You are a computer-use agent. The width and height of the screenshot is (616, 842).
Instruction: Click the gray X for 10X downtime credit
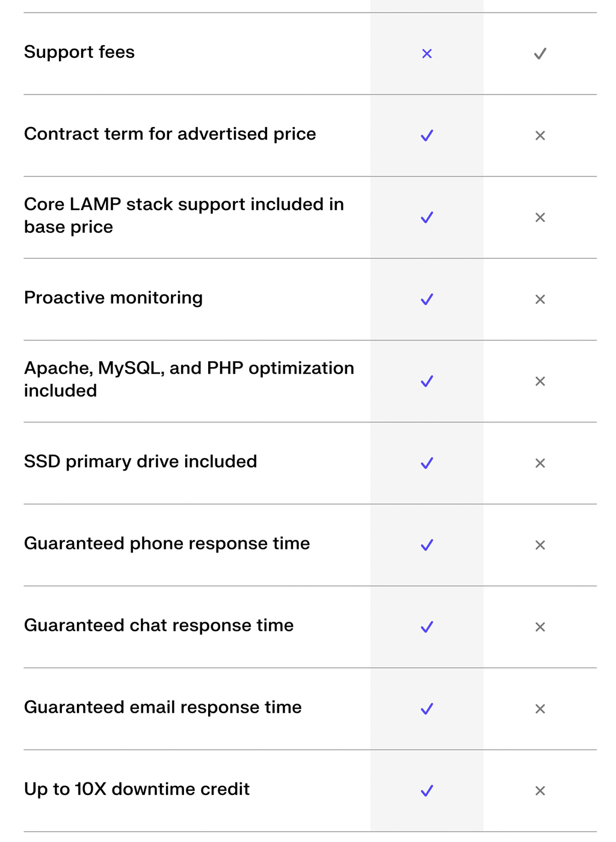540,790
